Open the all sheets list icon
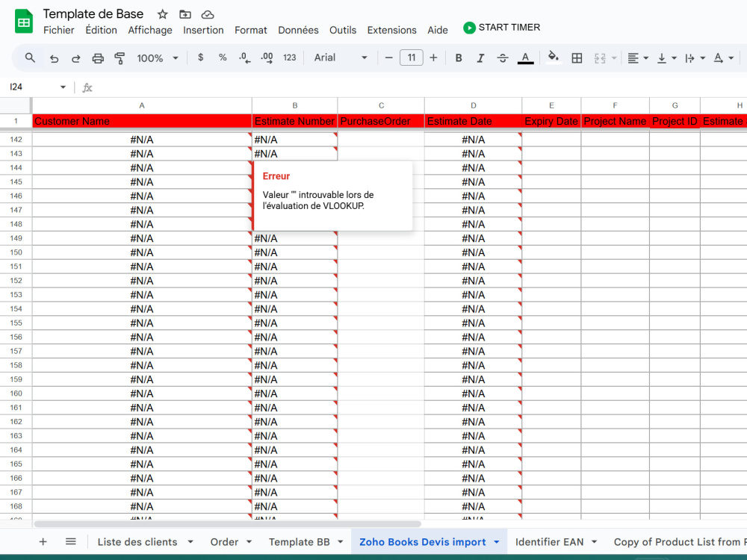 pyautogui.click(x=70, y=541)
